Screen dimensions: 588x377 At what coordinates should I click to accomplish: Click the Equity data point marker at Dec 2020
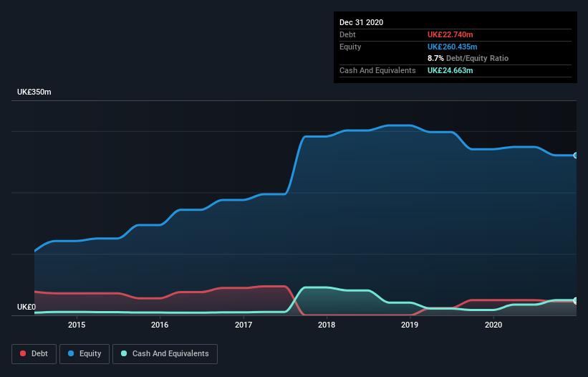click(576, 156)
